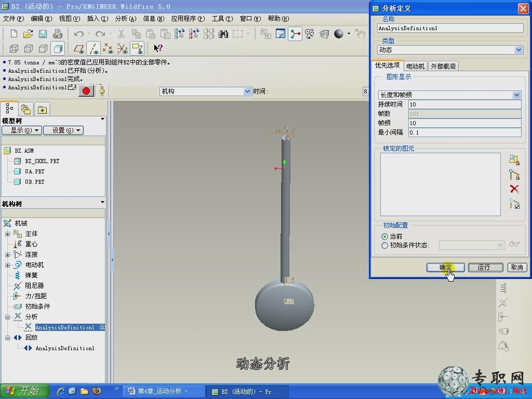Select BZ_SKEL.PRT in the model tree
The image size is (532, 399).
click(42, 161)
